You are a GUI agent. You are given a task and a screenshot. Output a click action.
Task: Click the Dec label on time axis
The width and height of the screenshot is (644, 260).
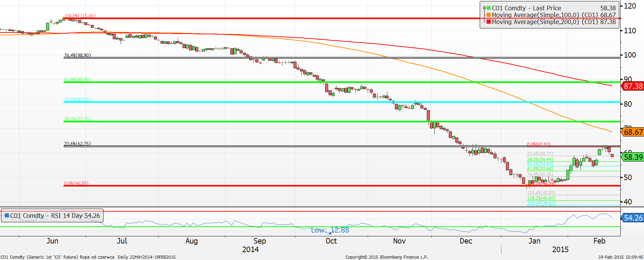(x=466, y=241)
